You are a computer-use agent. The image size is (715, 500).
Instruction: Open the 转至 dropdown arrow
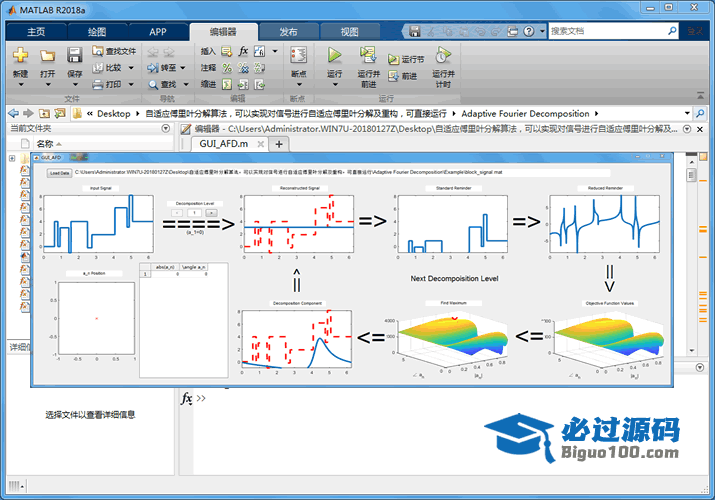[183, 68]
